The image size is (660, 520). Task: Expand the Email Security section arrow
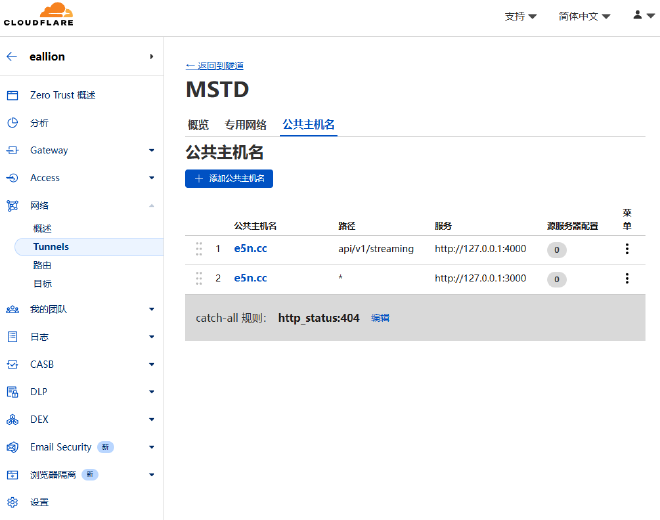[152, 447]
